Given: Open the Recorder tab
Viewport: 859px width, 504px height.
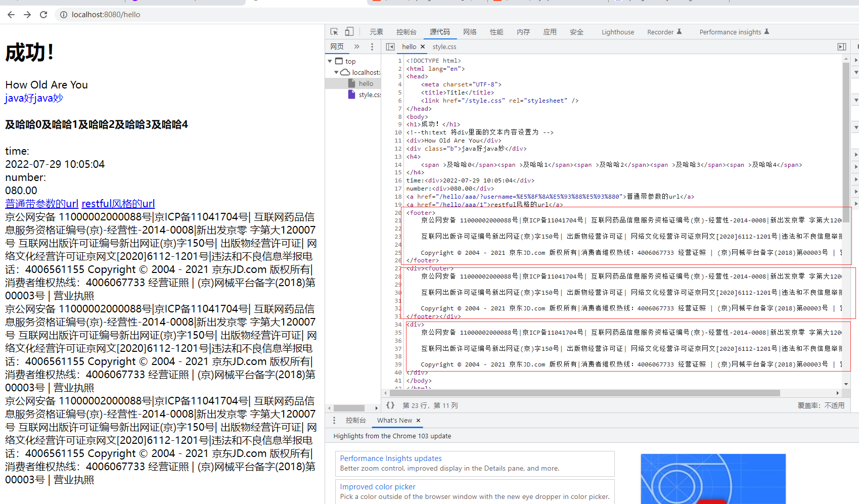Looking at the screenshot, I should point(664,32).
